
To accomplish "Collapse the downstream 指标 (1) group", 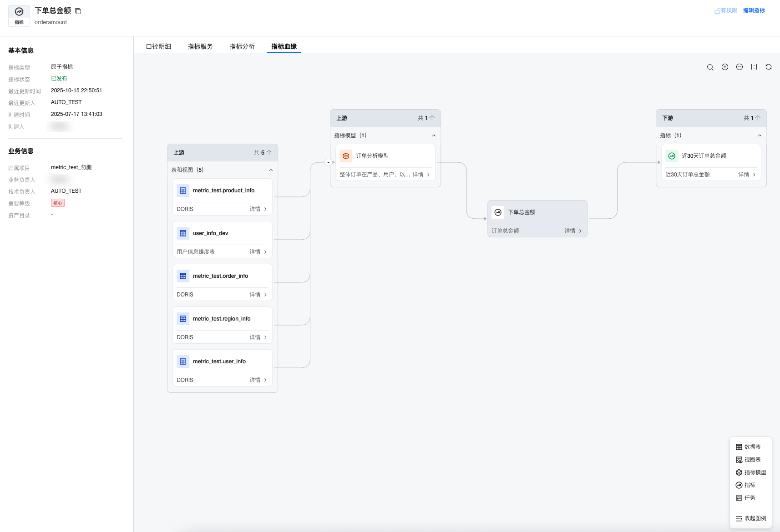I will pyautogui.click(x=760, y=136).
